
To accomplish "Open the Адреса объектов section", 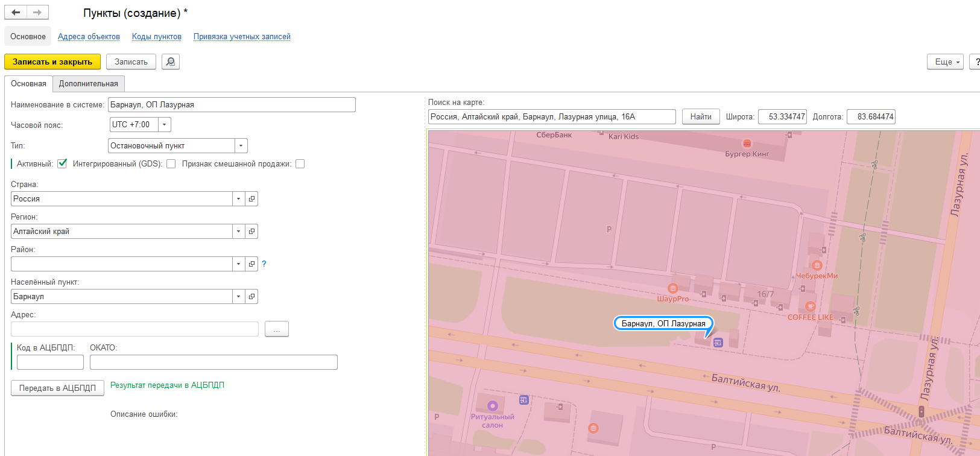I will (89, 37).
